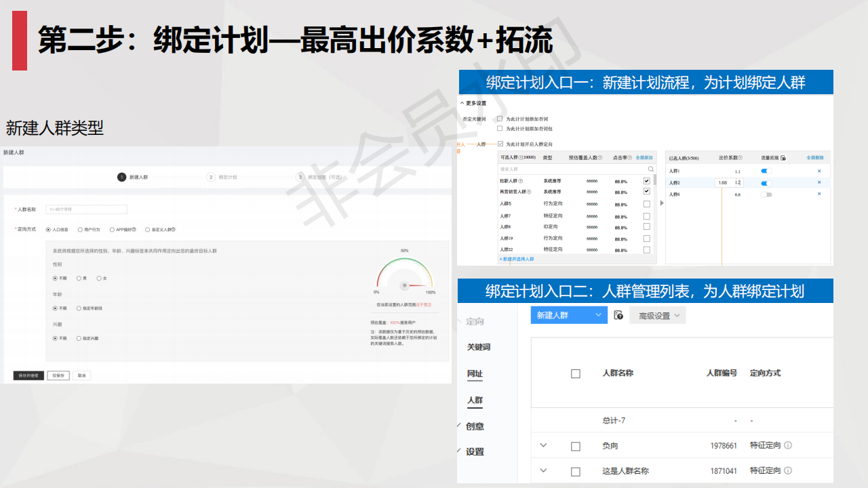The width and height of the screenshot is (868, 488).
Task: Click info icon in 这是人群名称 row
Action: click(788, 470)
